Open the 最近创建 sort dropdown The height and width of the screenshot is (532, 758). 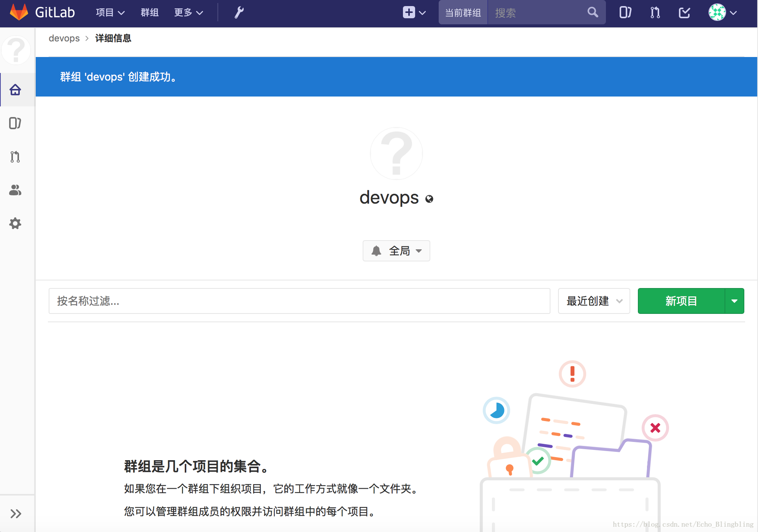tap(594, 301)
